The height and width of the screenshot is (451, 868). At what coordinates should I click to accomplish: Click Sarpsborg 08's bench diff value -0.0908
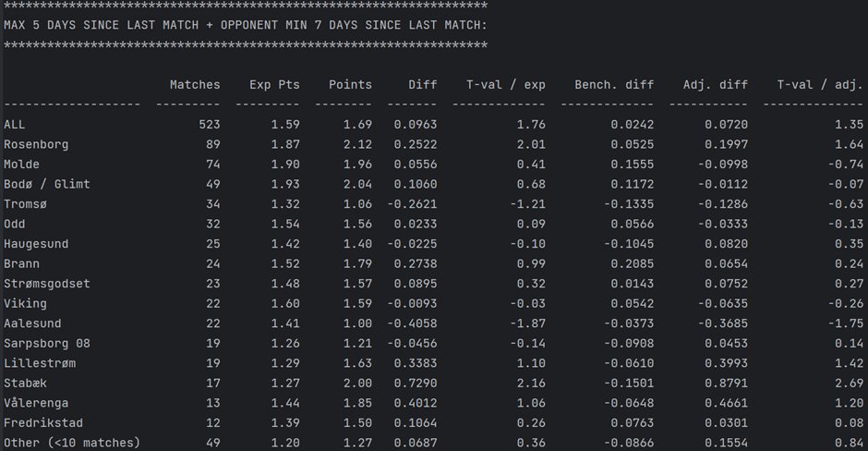[629, 344]
